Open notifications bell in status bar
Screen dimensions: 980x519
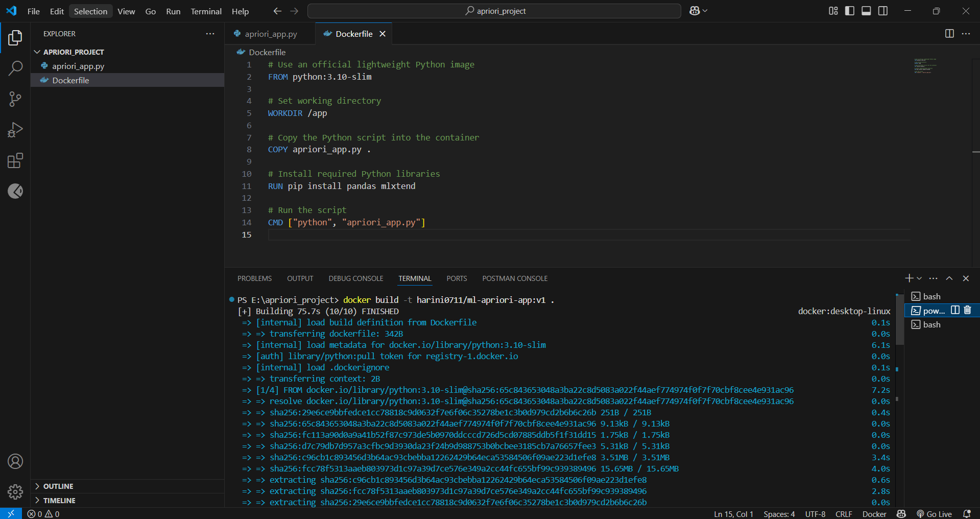click(x=966, y=514)
